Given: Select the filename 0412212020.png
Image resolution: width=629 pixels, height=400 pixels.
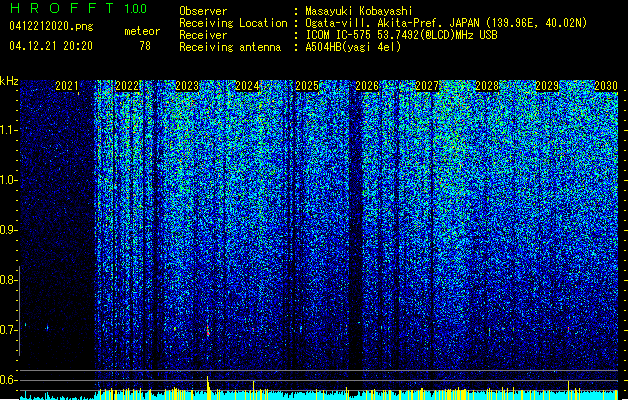Looking at the screenshot, I should click(51, 26).
